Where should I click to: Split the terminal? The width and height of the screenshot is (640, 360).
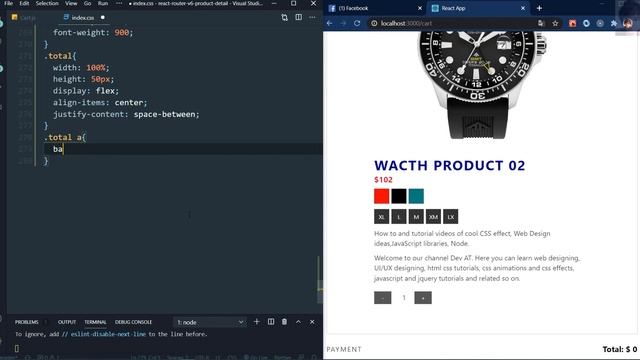pos(271,322)
